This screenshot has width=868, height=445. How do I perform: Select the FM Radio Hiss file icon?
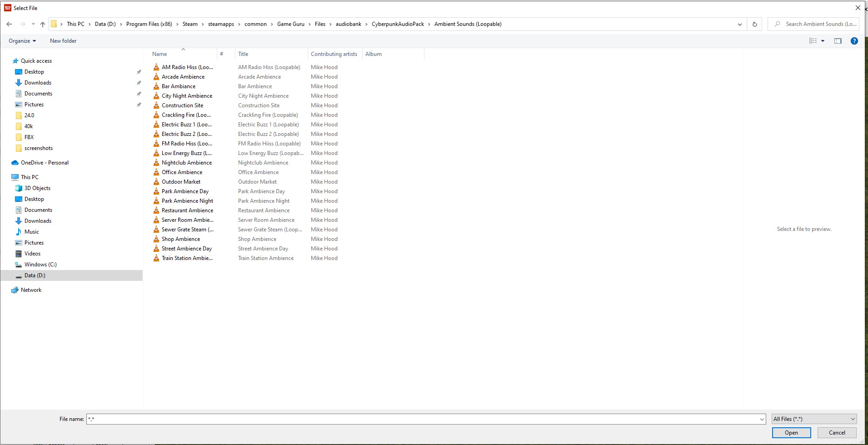[x=156, y=144]
